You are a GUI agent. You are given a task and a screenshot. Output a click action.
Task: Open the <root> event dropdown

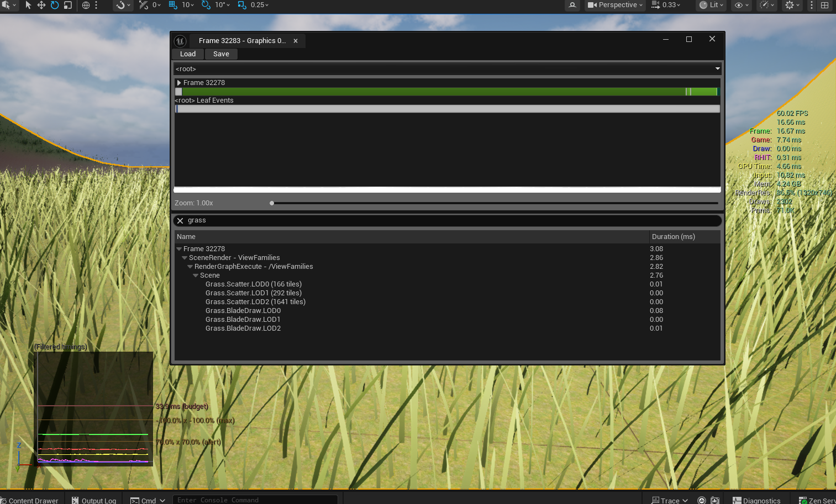pos(448,68)
